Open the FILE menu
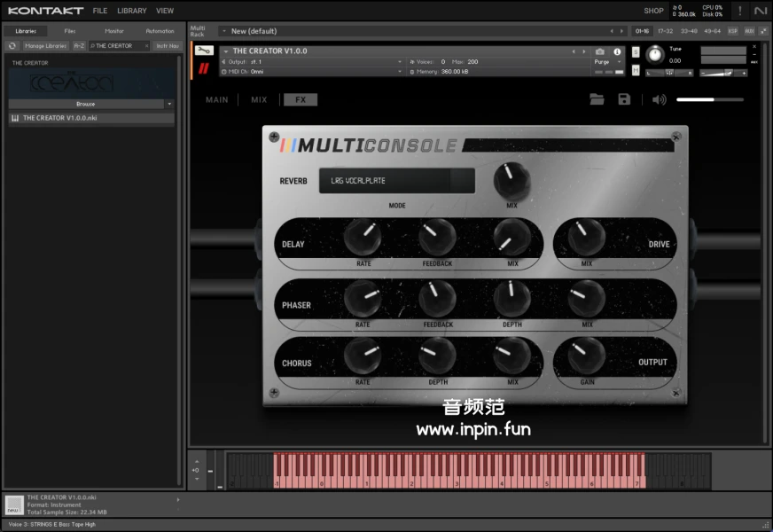The width and height of the screenshot is (773, 532). 100,11
